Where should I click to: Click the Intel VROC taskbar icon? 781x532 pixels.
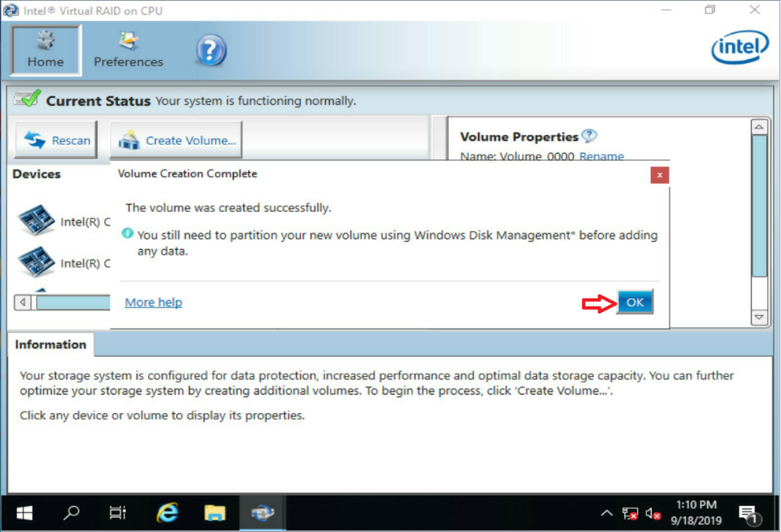point(263,513)
